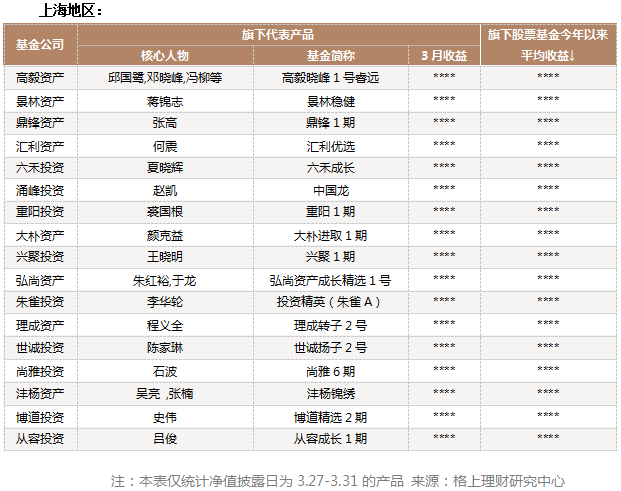Select the fund 从容成长1期
This screenshot has height=491, width=621.
331,439
